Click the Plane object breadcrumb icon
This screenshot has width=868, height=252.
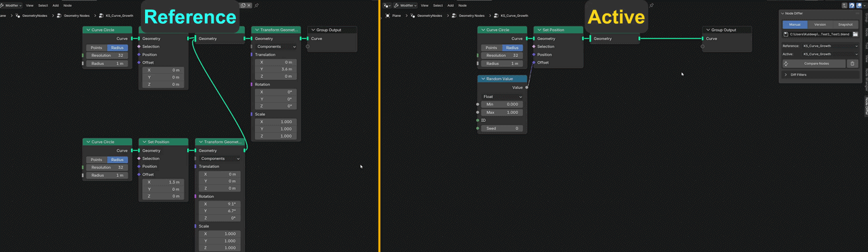pos(387,15)
